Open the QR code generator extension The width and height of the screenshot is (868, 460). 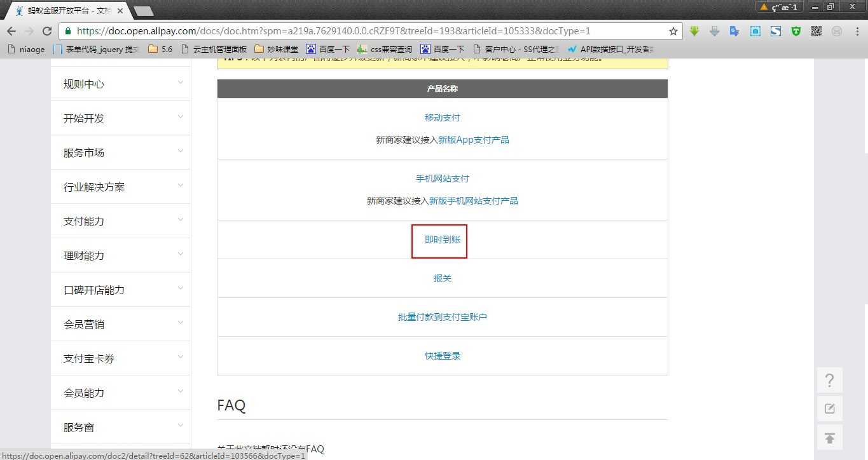816,31
